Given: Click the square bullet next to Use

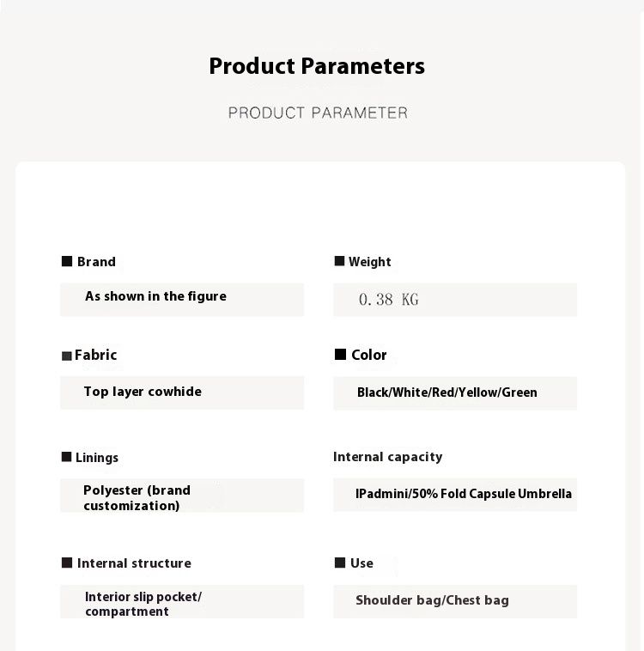Looking at the screenshot, I should point(340,563).
